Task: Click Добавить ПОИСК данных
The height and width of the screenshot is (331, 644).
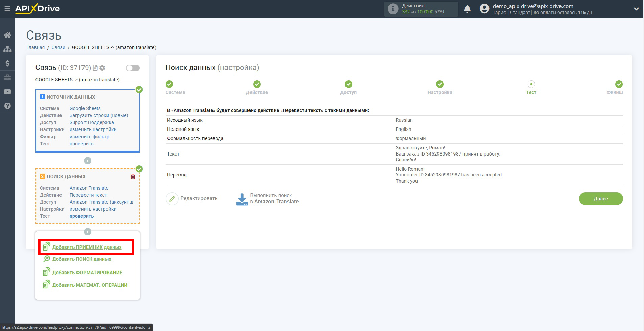Action: 82,259
